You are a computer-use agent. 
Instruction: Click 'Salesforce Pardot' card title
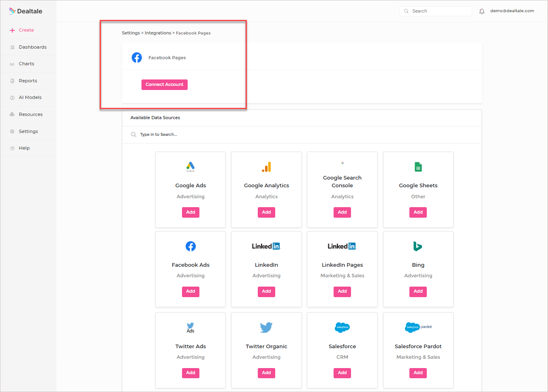tap(418, 347)
